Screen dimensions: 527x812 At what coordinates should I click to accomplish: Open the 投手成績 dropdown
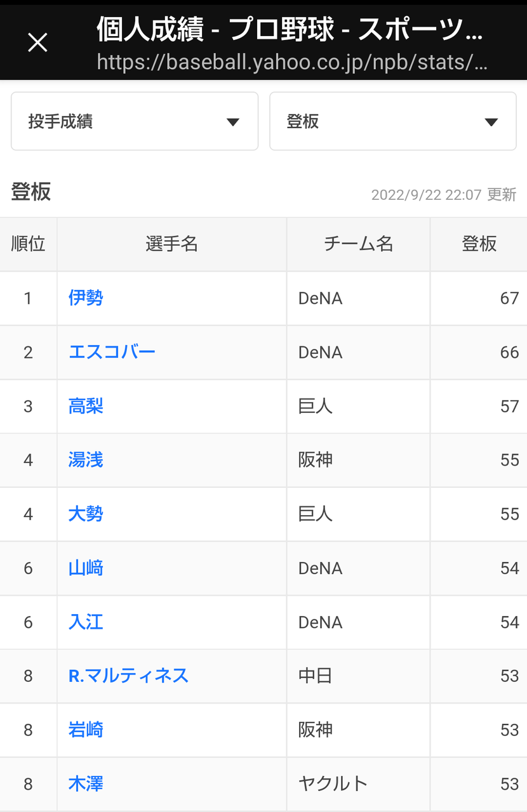[x=135, y=121]
